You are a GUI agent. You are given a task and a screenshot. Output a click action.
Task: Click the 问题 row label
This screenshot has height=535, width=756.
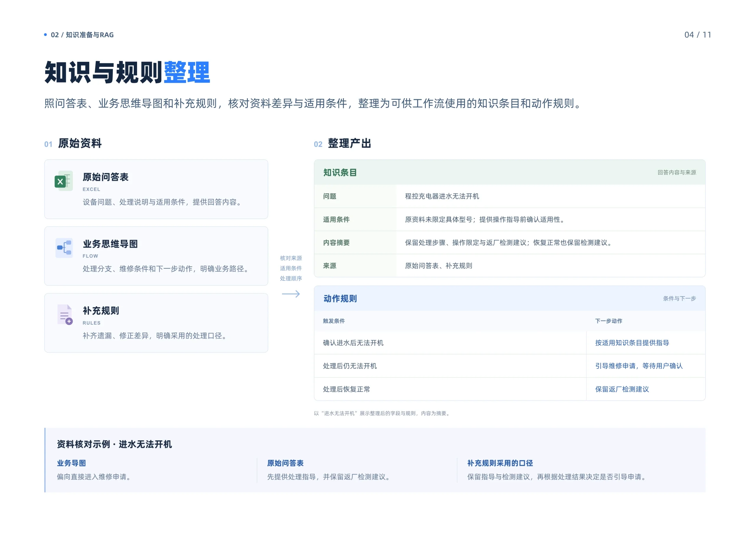point(329,196)
